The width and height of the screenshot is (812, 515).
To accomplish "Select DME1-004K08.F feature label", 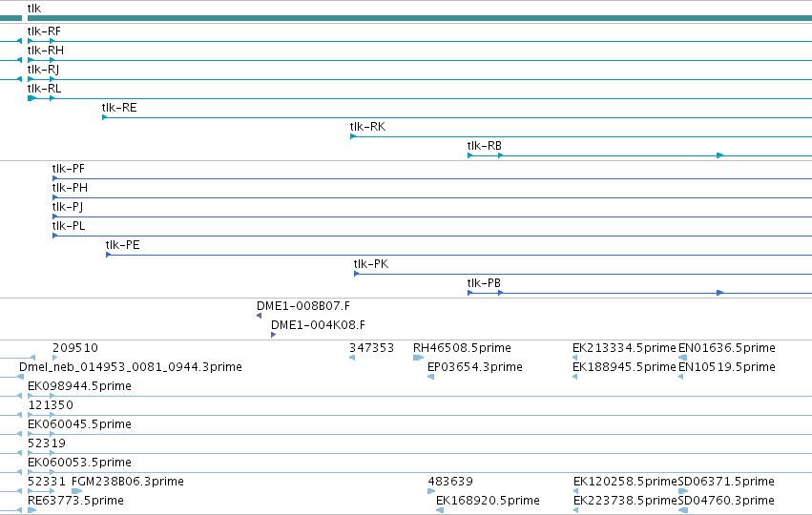I will (318, 325).
